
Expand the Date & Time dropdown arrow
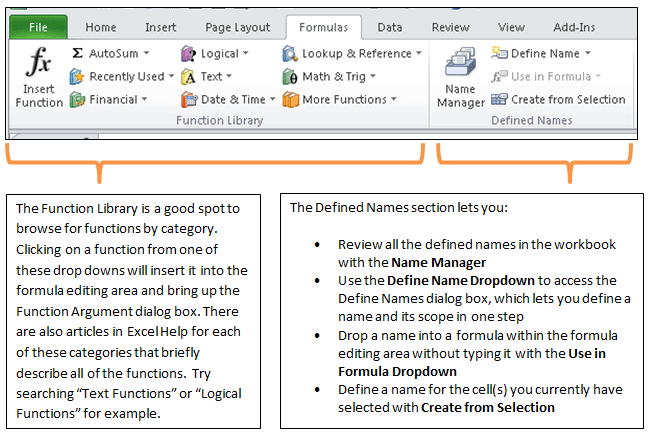[272, 99]
